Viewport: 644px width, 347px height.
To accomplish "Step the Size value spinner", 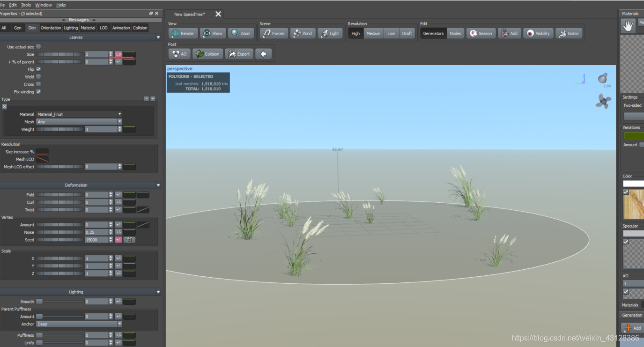I will click(x=111, y=54).
